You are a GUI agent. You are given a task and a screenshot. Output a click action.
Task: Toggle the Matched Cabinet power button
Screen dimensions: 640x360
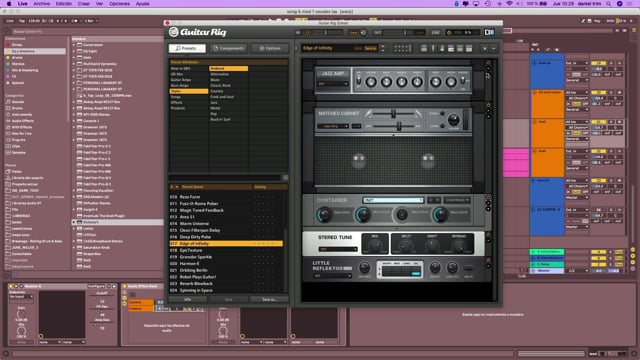click(x=488, y=105)
